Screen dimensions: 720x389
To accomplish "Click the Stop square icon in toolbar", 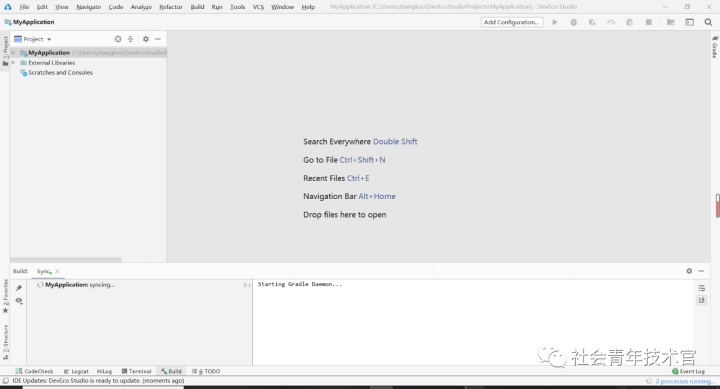I will pyautogui.click(x=648, y=22).
